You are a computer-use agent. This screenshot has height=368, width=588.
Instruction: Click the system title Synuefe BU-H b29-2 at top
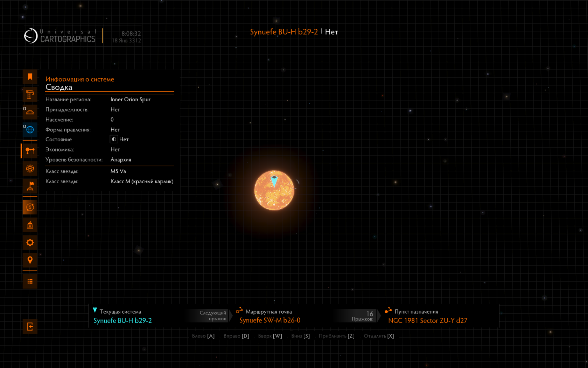pos(284,32)
